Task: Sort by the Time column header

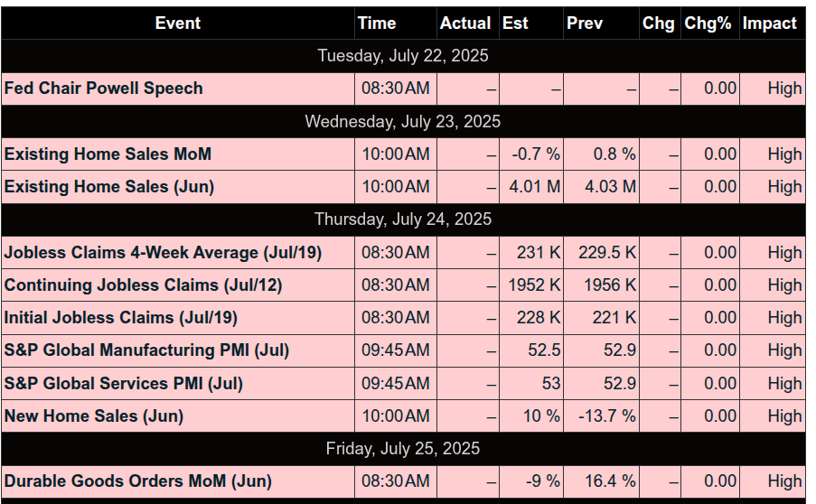Action: pos(376,23)
